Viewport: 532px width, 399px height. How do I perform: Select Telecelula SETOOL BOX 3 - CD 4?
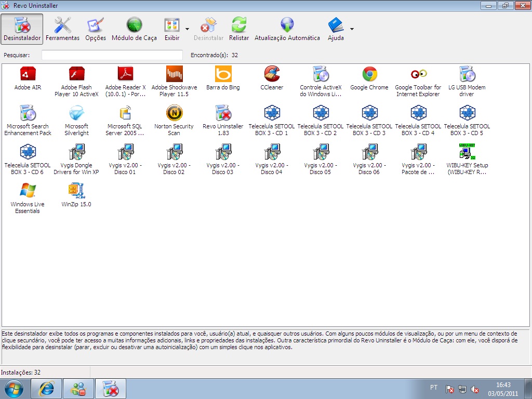418,121
